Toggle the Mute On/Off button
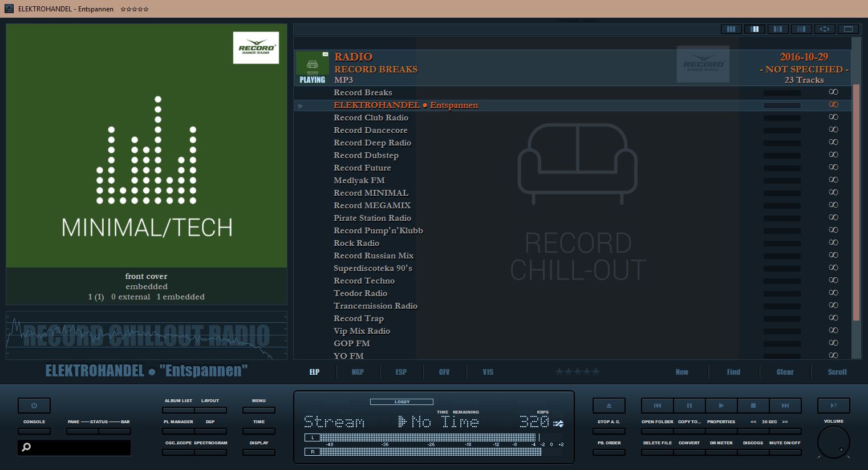Screen dimensions: 868x470 click(x=785, y=452)
